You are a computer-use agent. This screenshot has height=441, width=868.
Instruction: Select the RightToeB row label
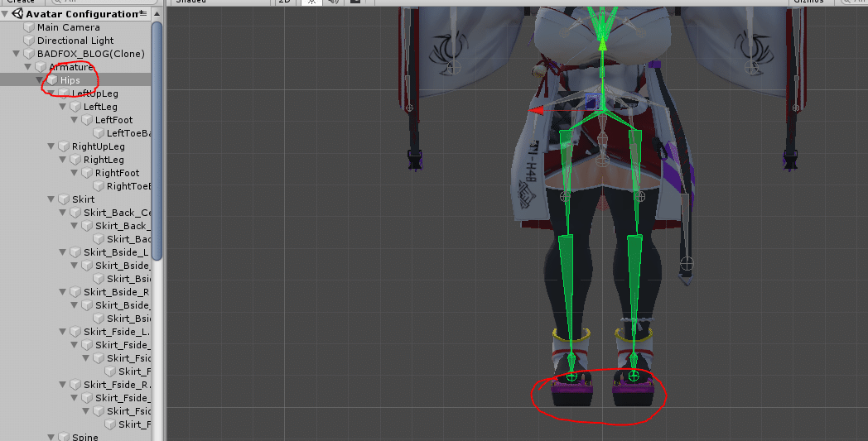click(x=128, y=186)
